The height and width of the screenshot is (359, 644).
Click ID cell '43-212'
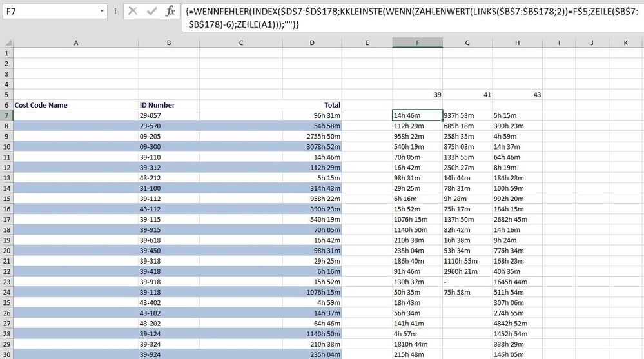169,178
